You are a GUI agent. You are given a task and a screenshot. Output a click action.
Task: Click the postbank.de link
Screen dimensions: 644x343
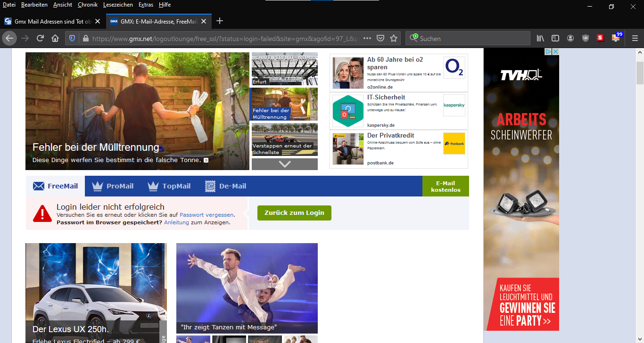[x=380, y=163]
